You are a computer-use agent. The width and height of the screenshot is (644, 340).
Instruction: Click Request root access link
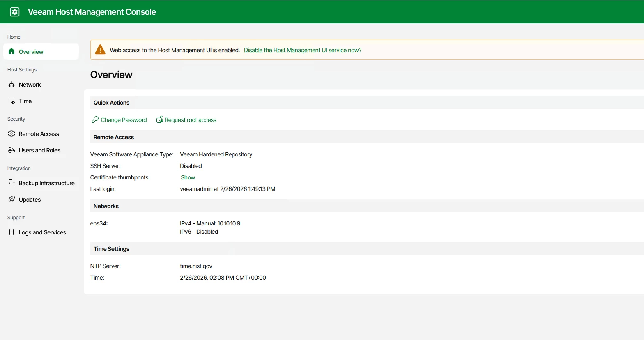(191, 120)
